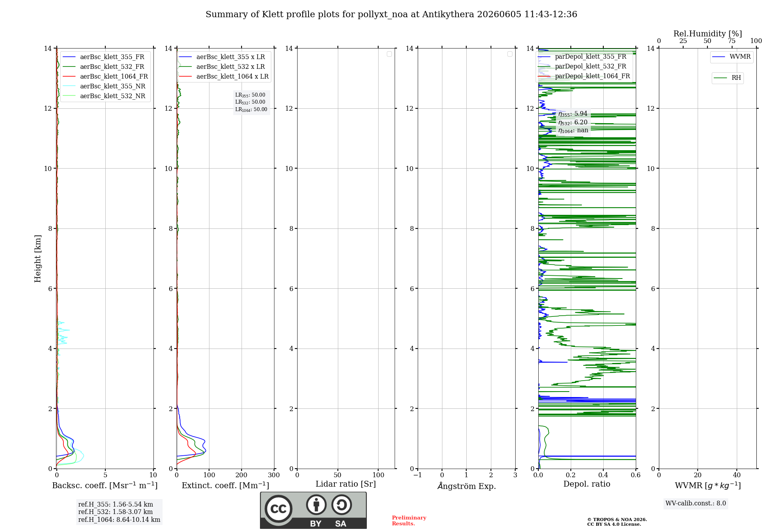The image size is (783, 532).
Task: Click the Preliminary Results red notice
Action: tap(409, 521)
